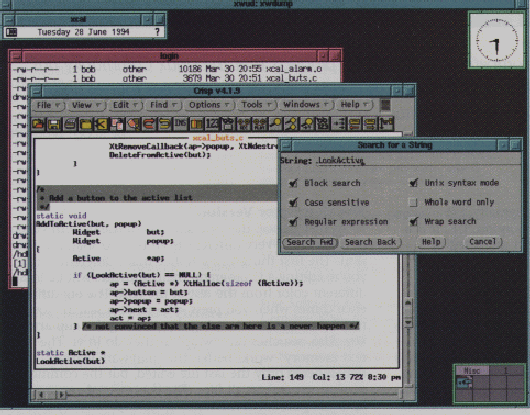Click the 123 line number toolbar icon

coord(212,124)
